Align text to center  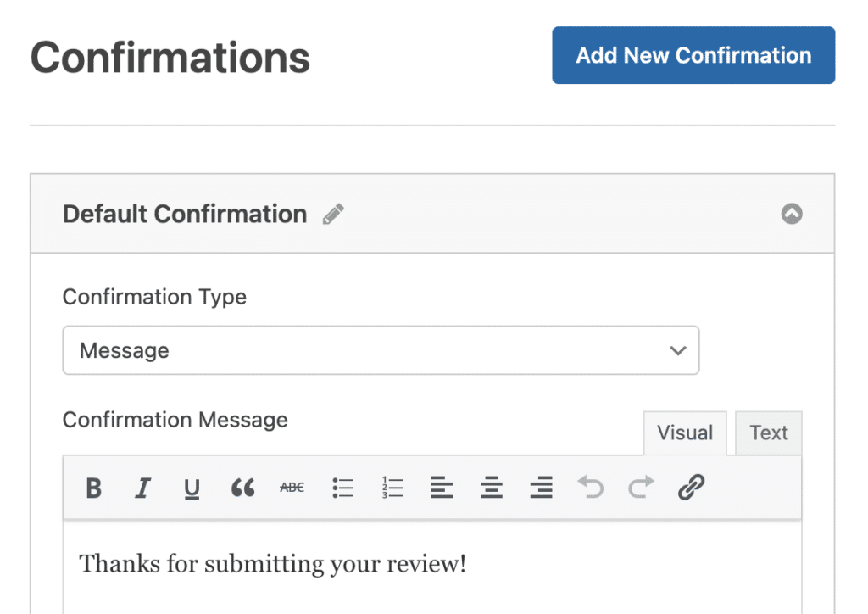(x=492, y=488)
